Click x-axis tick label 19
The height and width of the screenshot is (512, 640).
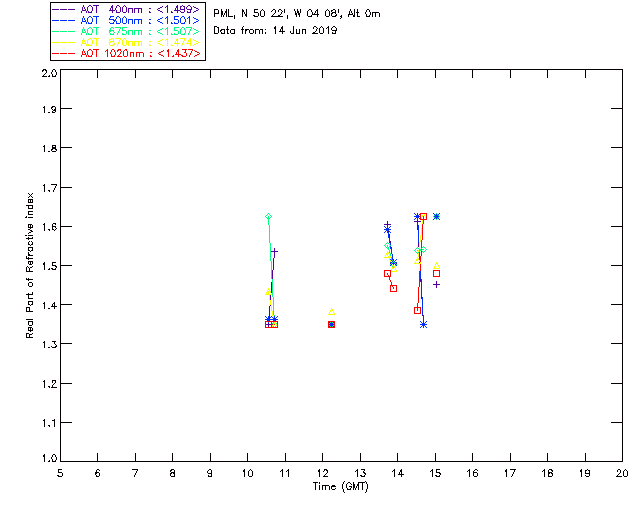(585, 473)
